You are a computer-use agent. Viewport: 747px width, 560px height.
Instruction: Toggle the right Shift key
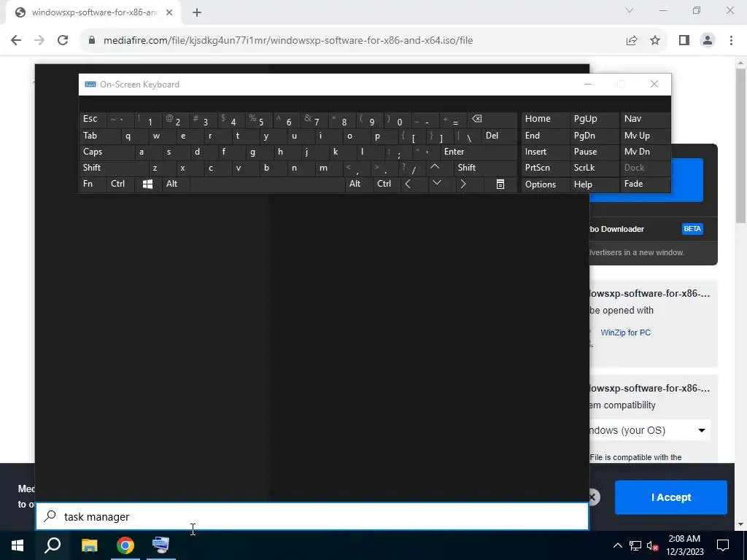(x=486, y=168)
